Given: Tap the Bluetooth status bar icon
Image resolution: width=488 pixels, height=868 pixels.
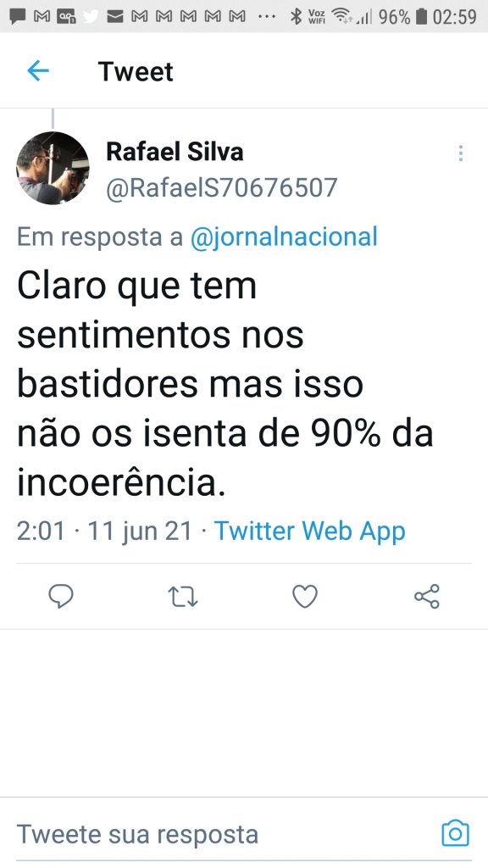Looking at the screenshot, I should pos(297,17).
